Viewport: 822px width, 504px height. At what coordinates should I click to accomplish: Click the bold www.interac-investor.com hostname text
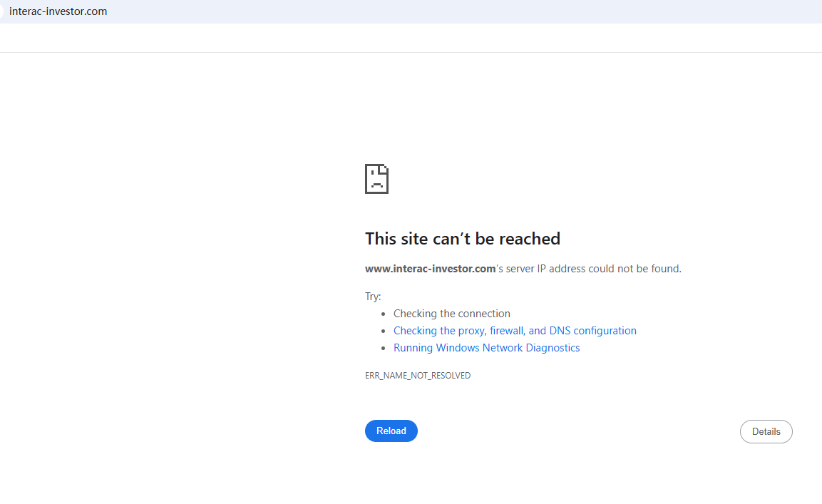430,269
